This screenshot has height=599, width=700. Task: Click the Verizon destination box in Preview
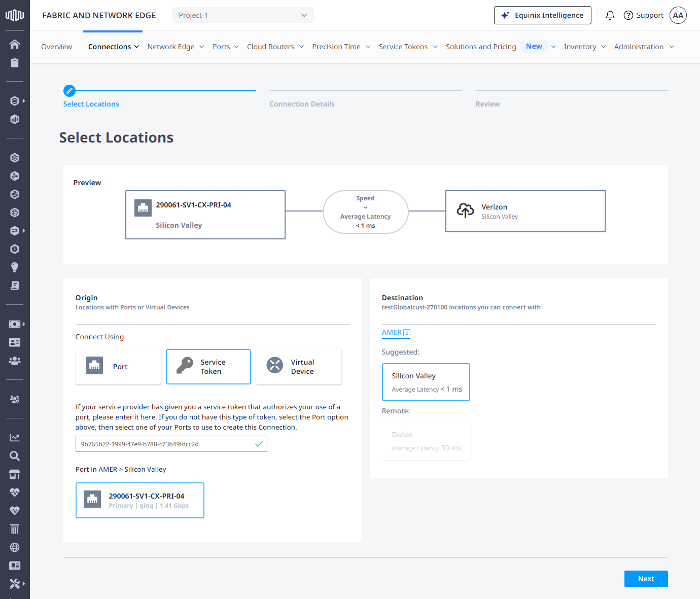pyautogui.click(x=526, y=212)
